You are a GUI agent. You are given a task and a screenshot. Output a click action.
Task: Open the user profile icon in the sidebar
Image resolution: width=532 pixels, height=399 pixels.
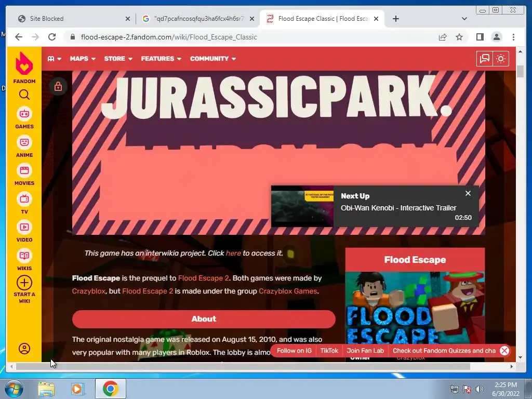24,349
